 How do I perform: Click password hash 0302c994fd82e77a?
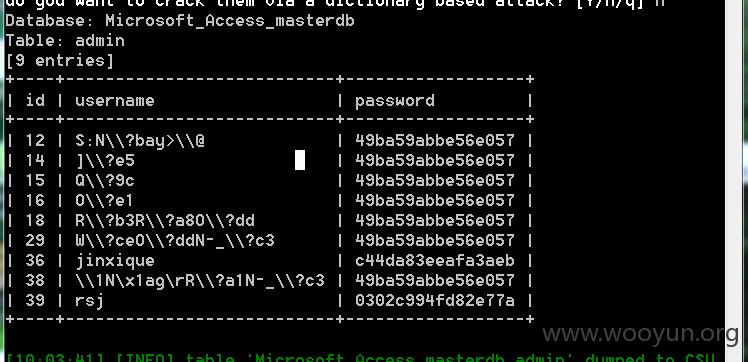pos(435,300)
